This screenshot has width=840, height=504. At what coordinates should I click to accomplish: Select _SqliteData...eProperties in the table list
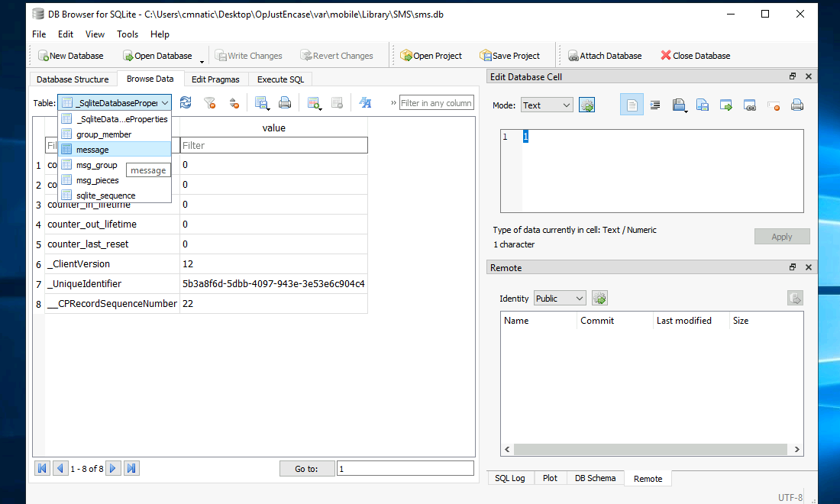115,119
